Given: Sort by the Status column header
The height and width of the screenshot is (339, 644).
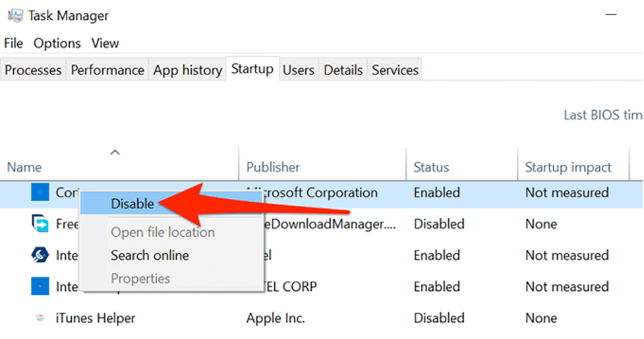Looking at the screenshot, I should 431,168.
